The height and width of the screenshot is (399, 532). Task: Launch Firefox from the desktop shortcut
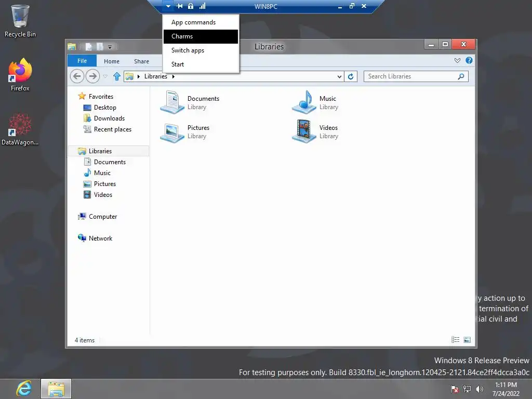pyautogui.click(x=20, y=75)
